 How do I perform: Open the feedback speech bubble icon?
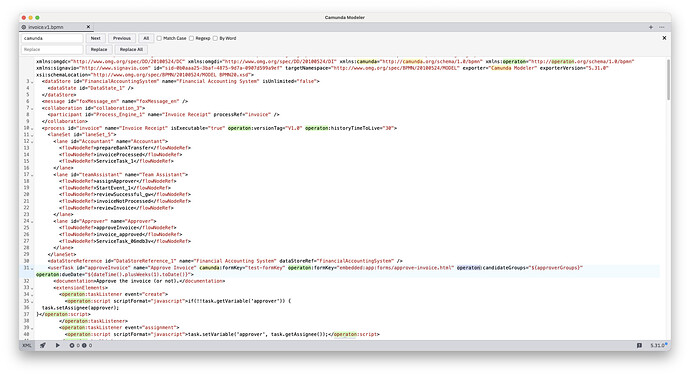tap(639, 346)
